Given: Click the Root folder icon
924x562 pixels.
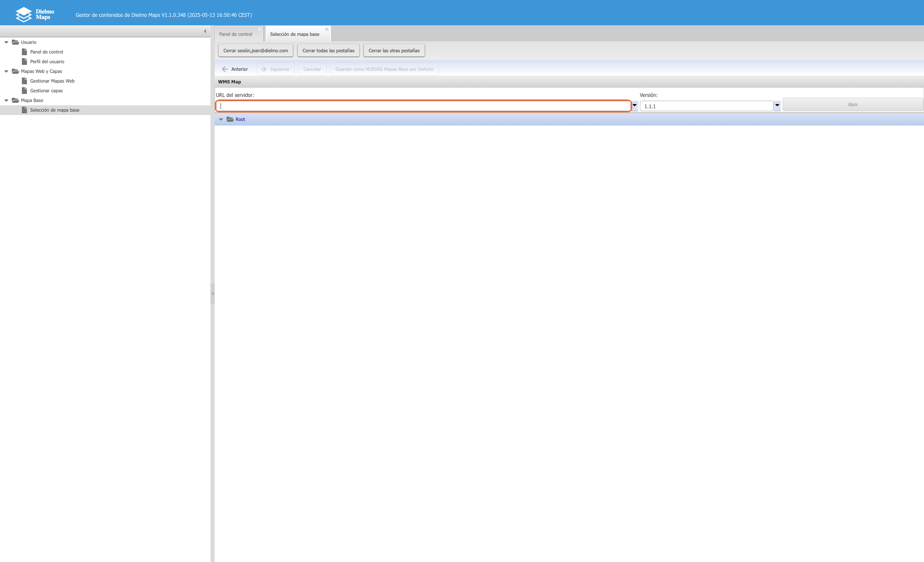Looking at the screenshot, I should 230,119.
